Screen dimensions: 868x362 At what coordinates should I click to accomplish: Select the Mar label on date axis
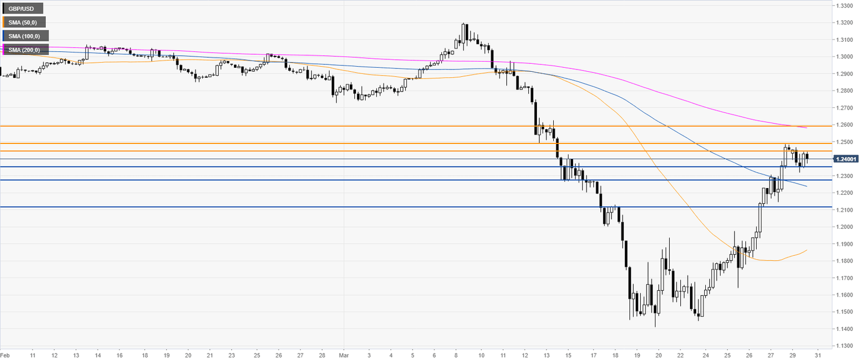click(345, 356)
